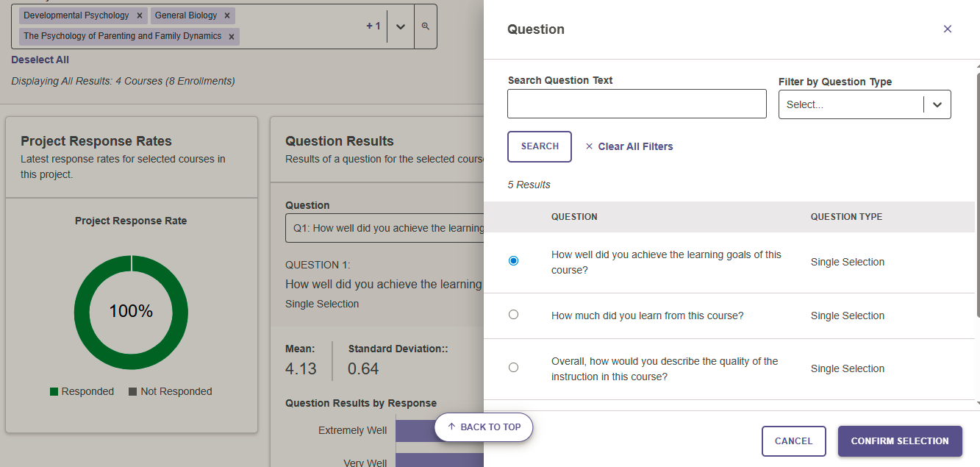Click Clear All Filters link

[x=635, y=146]
